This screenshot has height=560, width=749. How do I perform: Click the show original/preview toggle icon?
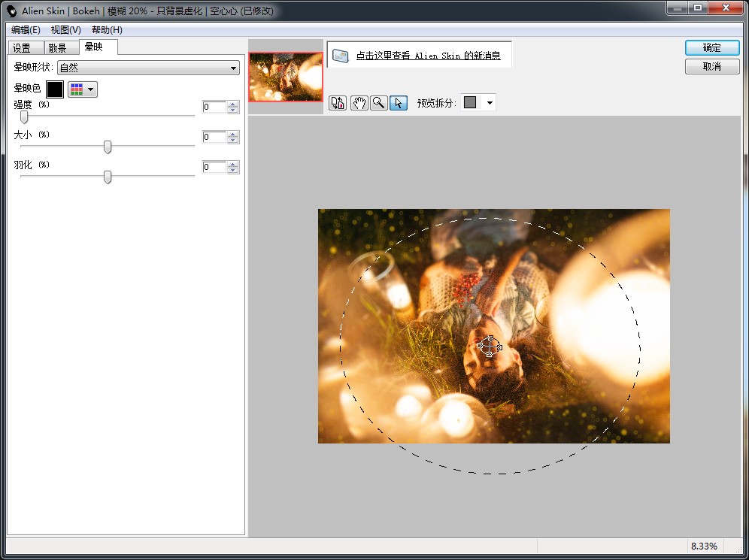[x=338, y=103]
